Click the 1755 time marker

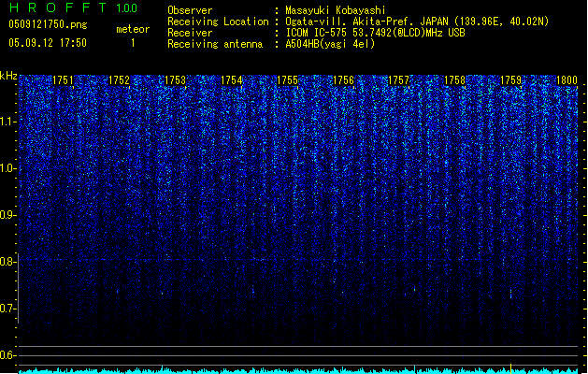[x=287, y=80]
